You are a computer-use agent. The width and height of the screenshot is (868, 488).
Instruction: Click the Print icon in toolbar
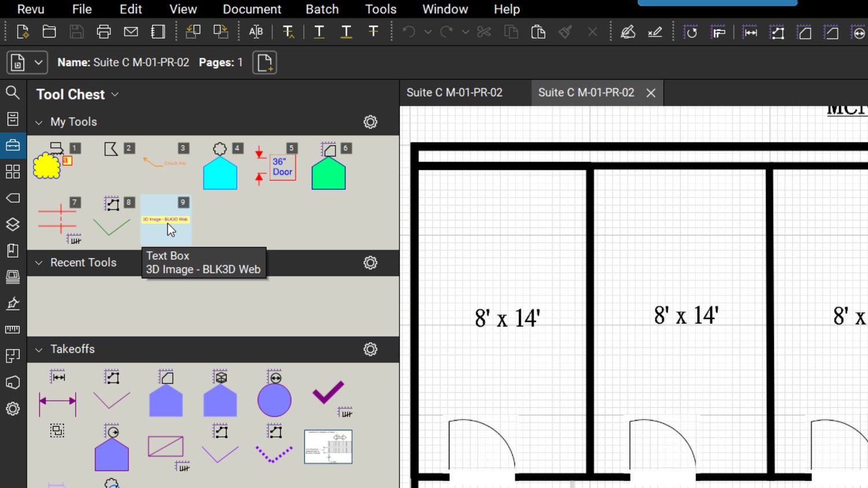104,32
